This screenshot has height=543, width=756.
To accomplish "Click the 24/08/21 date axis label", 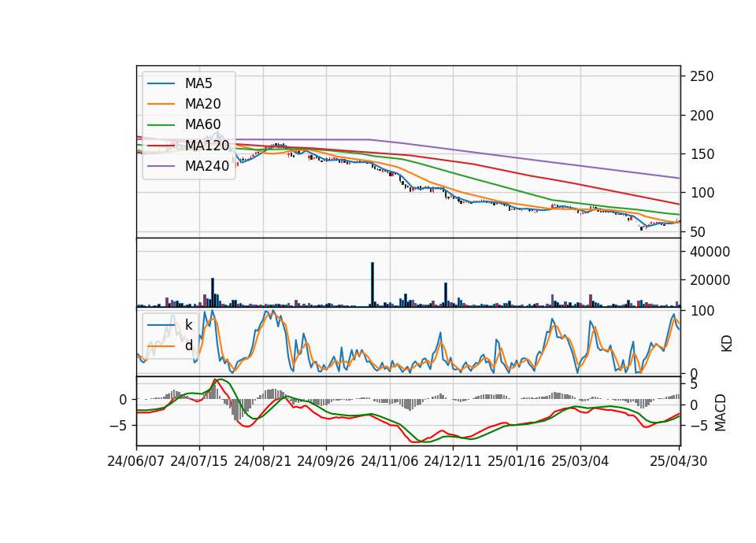I will click(x=263, y=461).
